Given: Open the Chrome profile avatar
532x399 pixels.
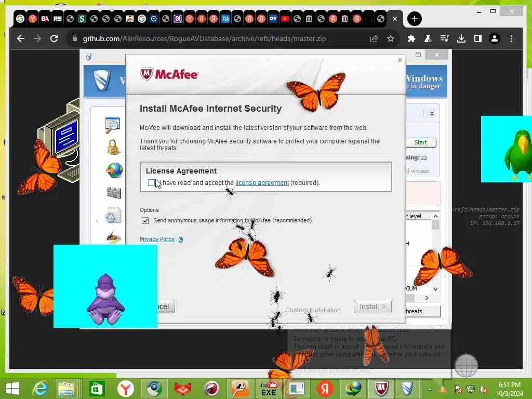Looking at the screenshot, I should 495,38.
